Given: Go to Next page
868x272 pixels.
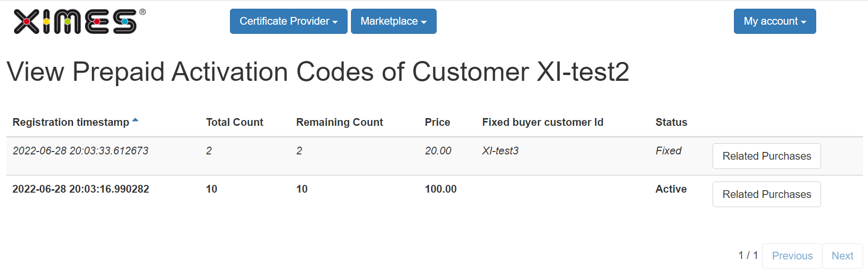Looking at the screenshot, I should (842, 256).
